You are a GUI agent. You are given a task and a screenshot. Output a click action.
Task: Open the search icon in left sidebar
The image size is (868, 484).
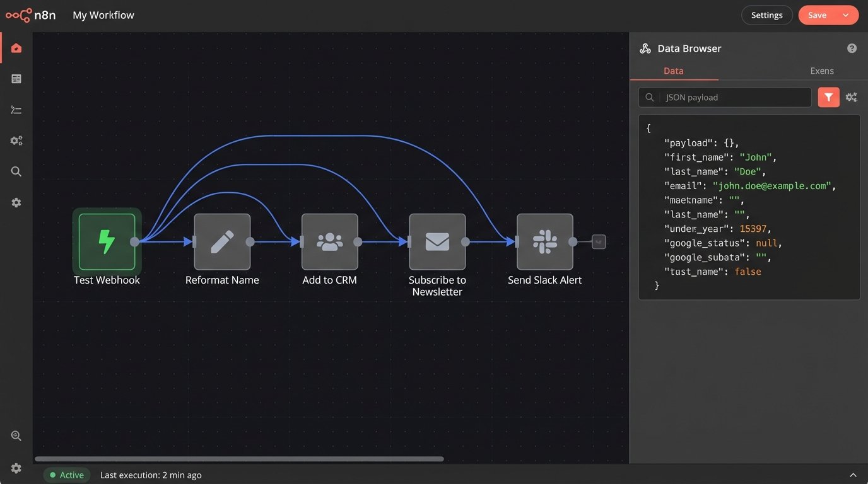click(x=16, y=171)
